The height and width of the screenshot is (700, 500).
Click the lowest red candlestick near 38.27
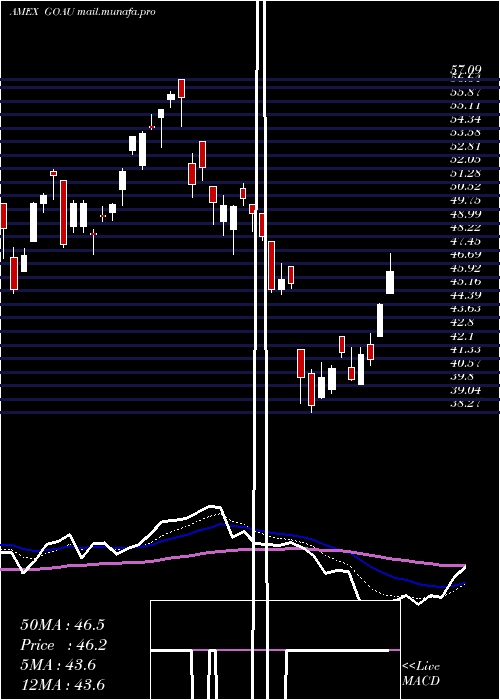311,390
